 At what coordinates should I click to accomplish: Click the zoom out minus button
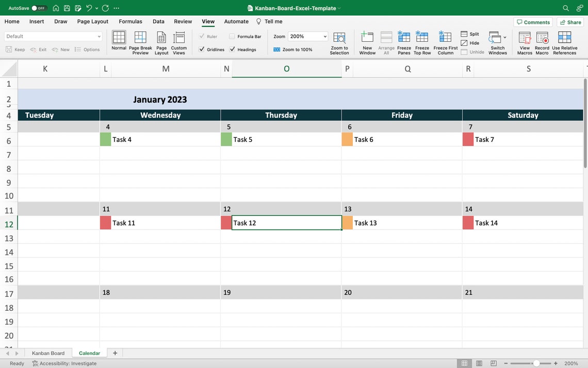pos(505,363)
